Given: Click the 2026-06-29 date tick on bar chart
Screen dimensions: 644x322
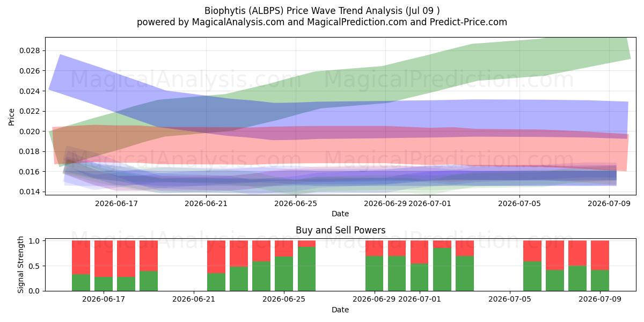Looking at the screenshot, I should tap(374, 299).
